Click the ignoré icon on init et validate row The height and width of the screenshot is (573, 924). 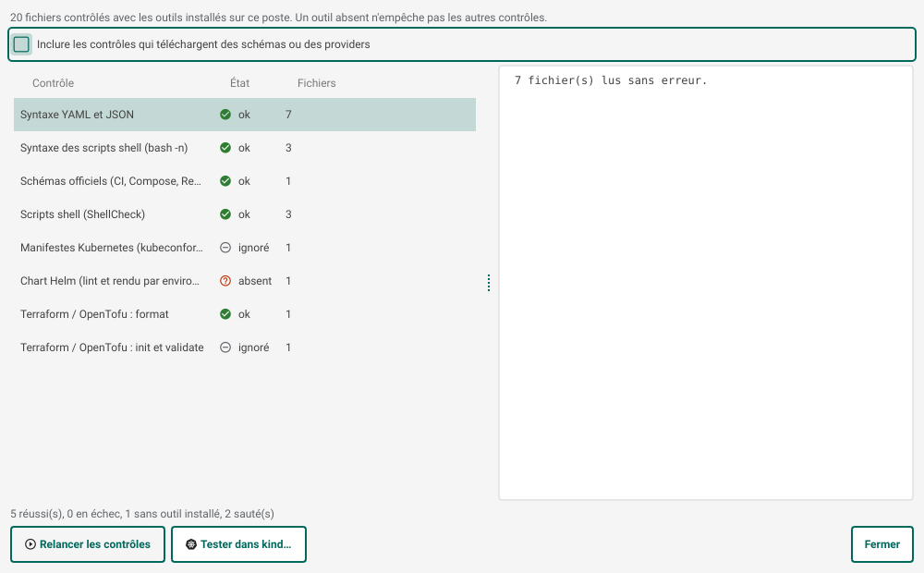tap(225, 347)
